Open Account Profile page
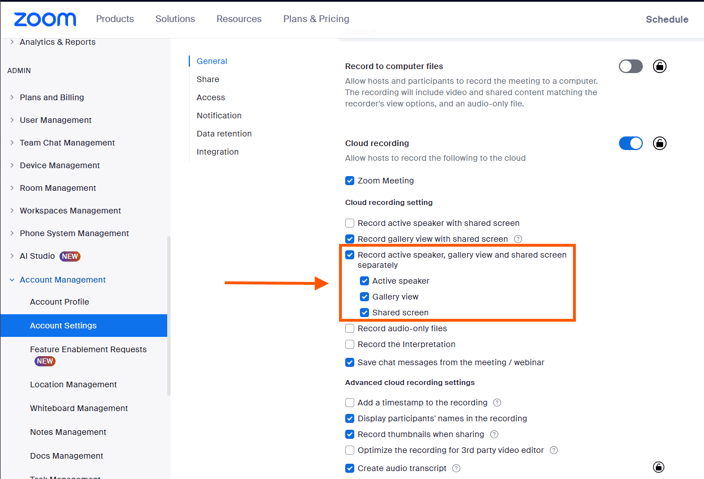The image size is (704, 479). (x=59, y=302)
